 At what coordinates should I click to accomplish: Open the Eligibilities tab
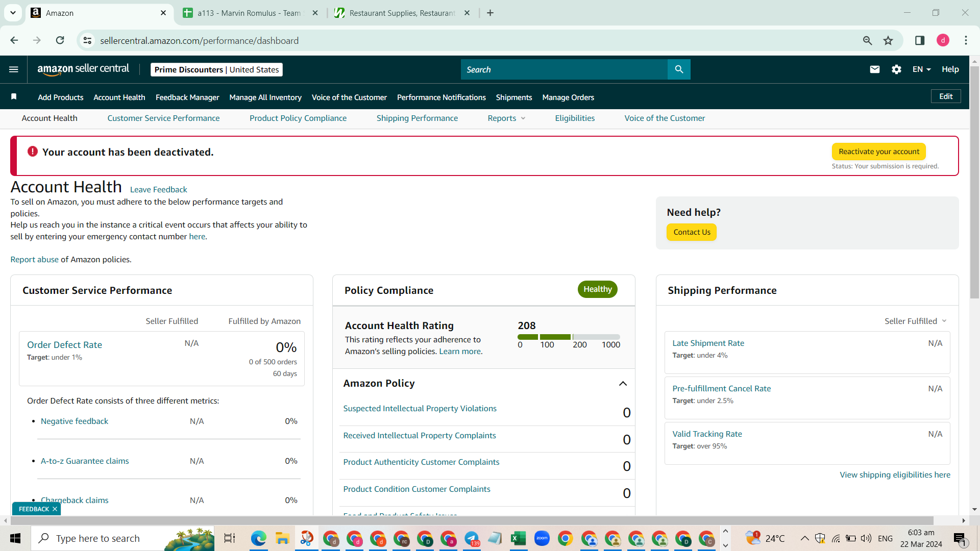(x=575, y=118)
